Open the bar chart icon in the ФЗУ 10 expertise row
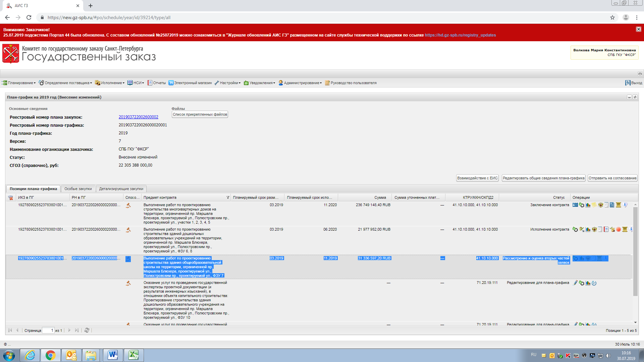The image size is (644, 362). [x=588, y=283]
